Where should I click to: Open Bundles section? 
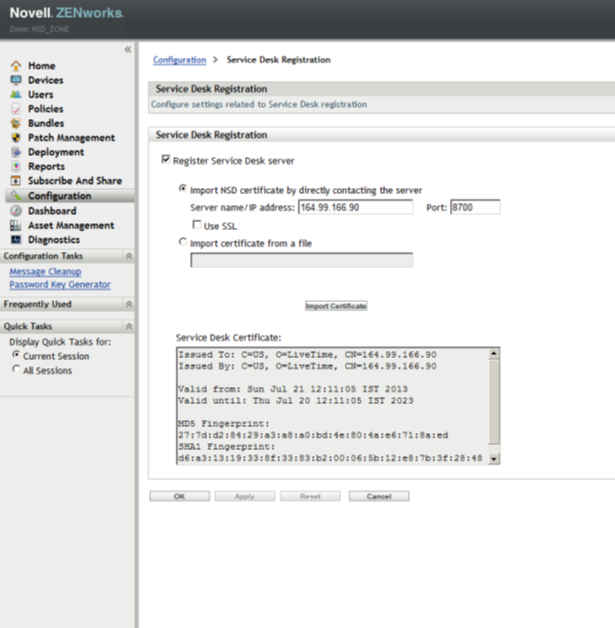[x=46, y=123]
